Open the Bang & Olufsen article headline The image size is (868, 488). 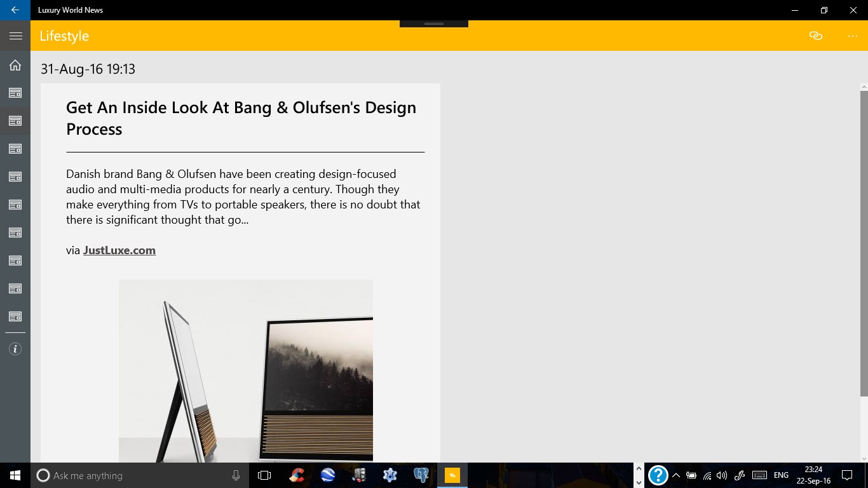pos(241,118)
